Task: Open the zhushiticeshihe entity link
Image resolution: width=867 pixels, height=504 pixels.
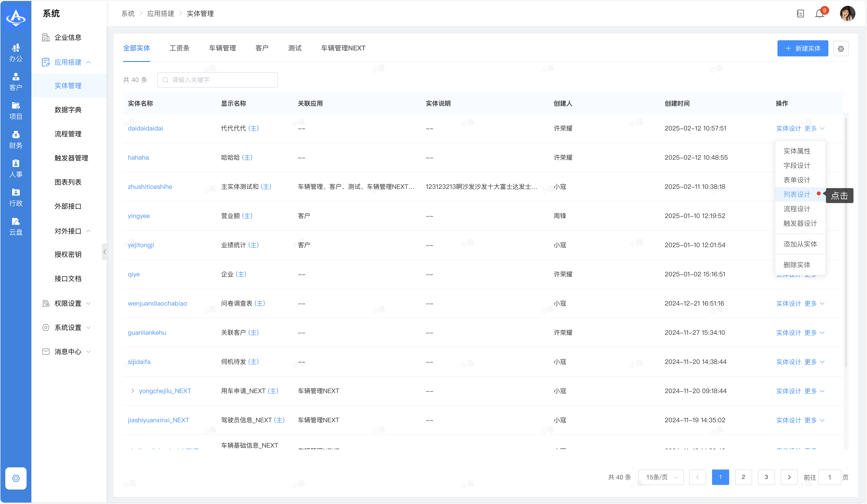Action: (150, 187)
